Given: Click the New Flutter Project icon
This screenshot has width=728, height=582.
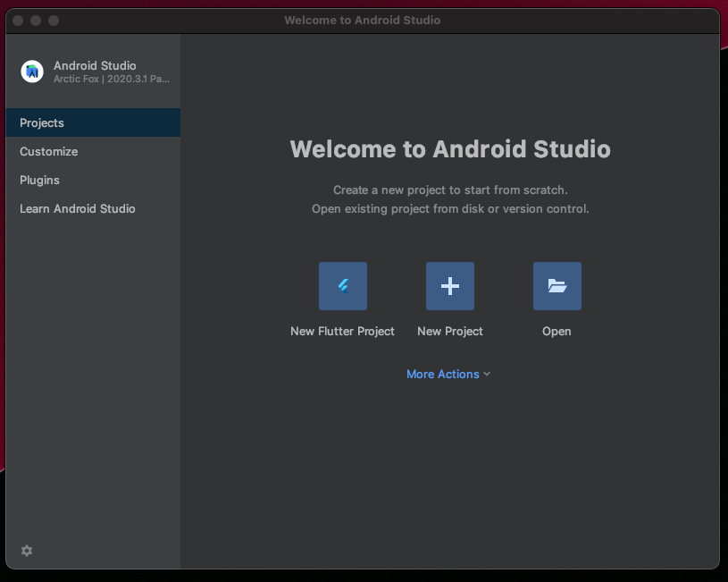Looking at the screenshot, I should click(x=343, y=286).
